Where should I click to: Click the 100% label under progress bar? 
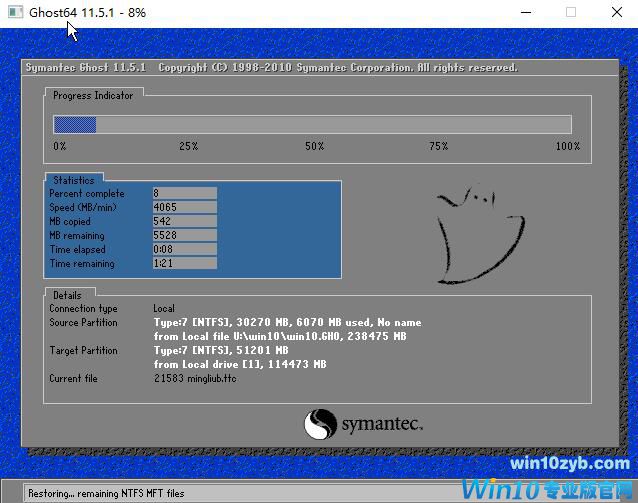[x=567, y=146]
